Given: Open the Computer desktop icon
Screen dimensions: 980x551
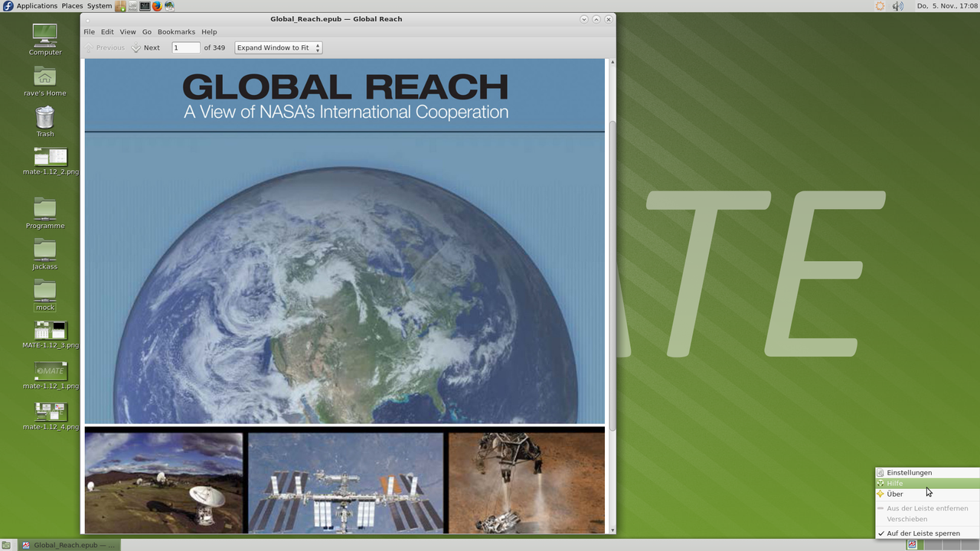Looking at the screenshot, I should (x=45, y=36).
